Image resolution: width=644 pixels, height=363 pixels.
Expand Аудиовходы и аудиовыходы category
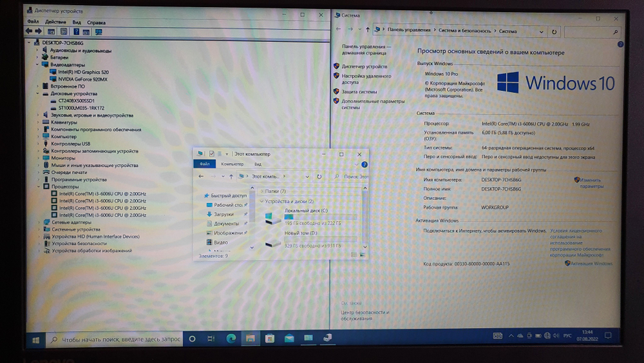click(37, 50)
